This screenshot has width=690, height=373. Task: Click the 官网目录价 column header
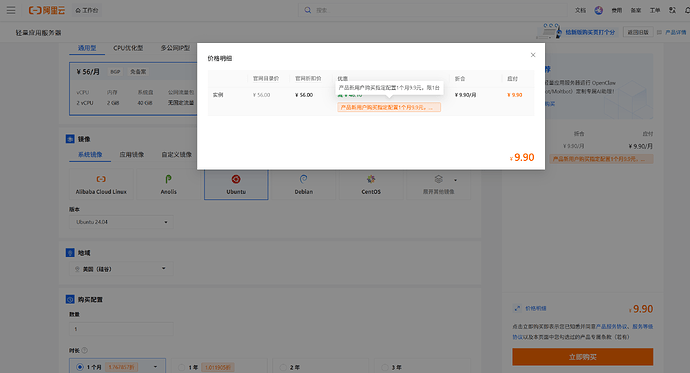point(266,78)
